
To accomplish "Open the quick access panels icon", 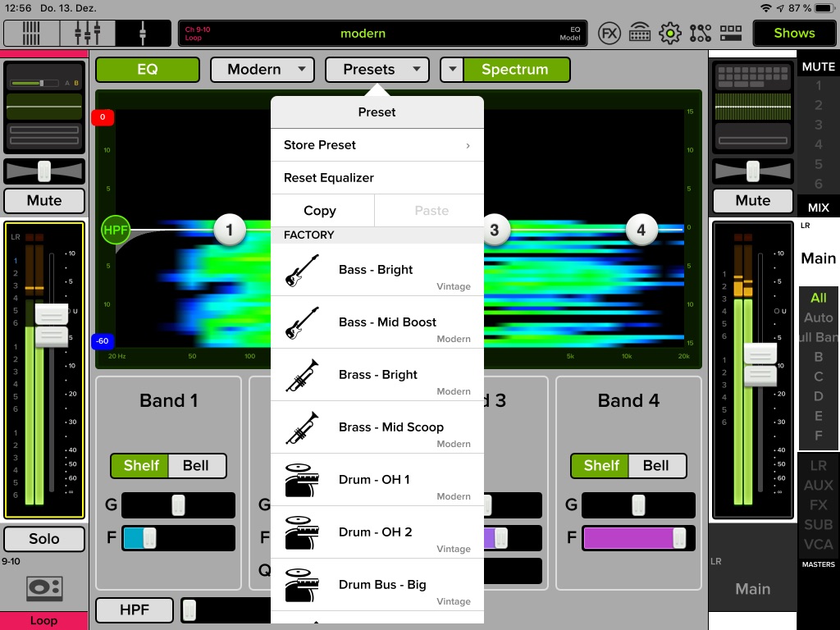I will (730, 34).
